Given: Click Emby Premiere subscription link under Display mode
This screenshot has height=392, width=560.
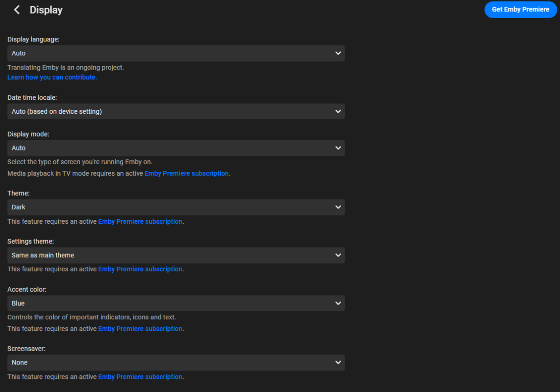Looking at the screenshot, I should pyautogui.click(x=186, y=173).
